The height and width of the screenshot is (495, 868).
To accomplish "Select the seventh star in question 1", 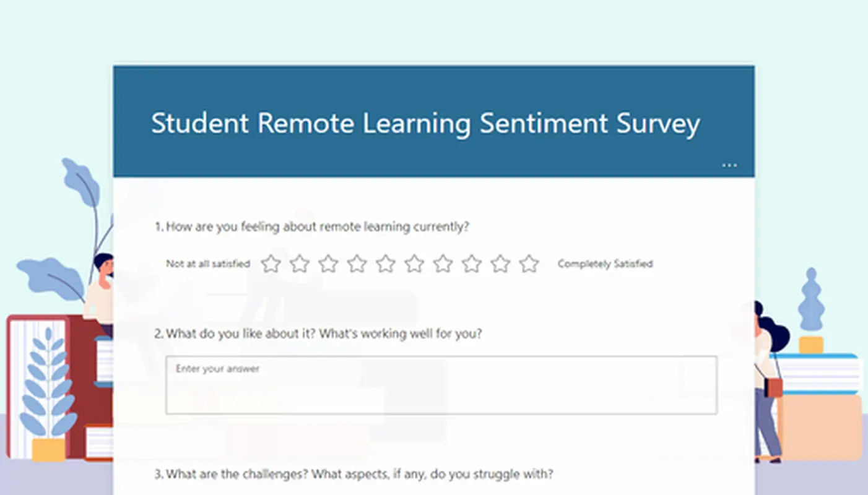I will 443,264.
